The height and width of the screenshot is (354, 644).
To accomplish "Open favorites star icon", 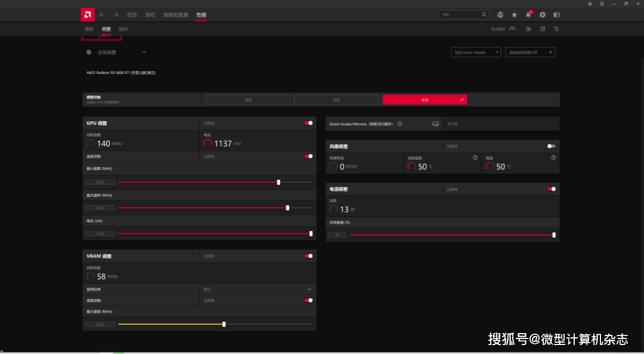I will click(514, 15).
